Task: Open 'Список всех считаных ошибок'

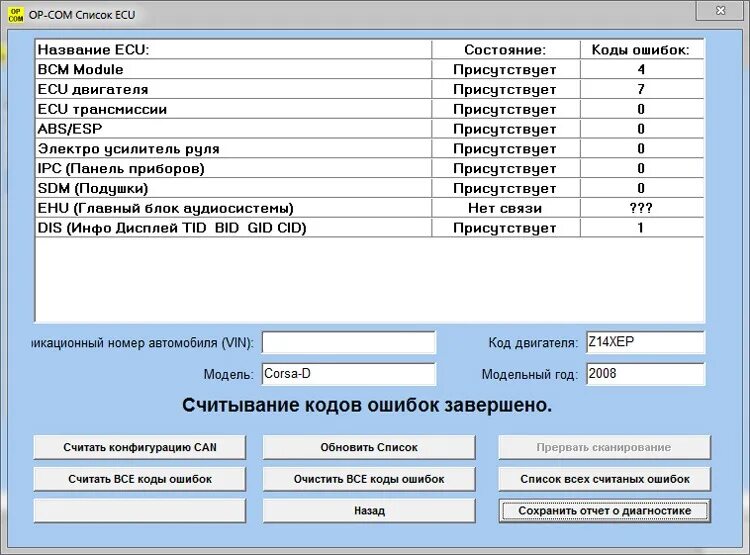Action: (x=605, y=479)
